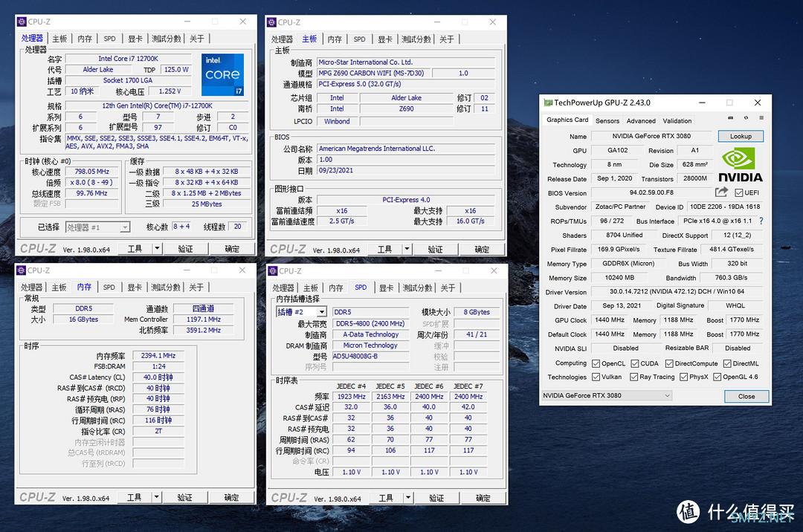Viewport: 803px width, 532px height.
Task: Toggle the DirectCompute checkbox
Action: (x=669, y=363)
